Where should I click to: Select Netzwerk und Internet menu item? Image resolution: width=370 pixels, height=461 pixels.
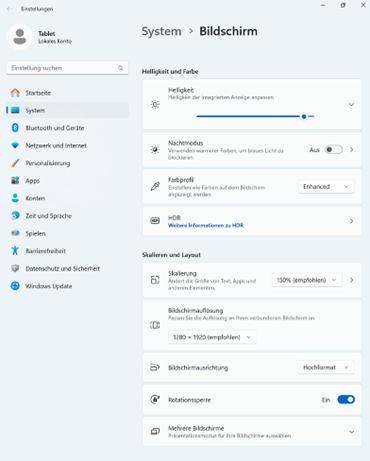point(68,145)
